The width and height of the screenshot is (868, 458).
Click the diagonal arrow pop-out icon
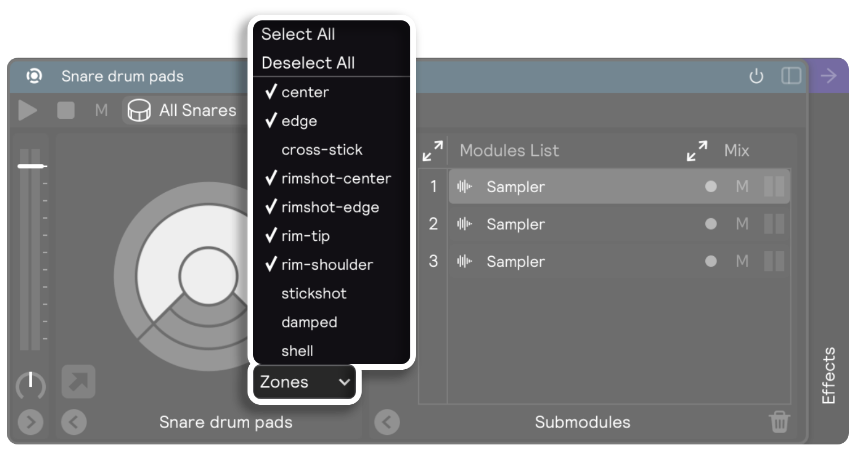coord(79,382)
